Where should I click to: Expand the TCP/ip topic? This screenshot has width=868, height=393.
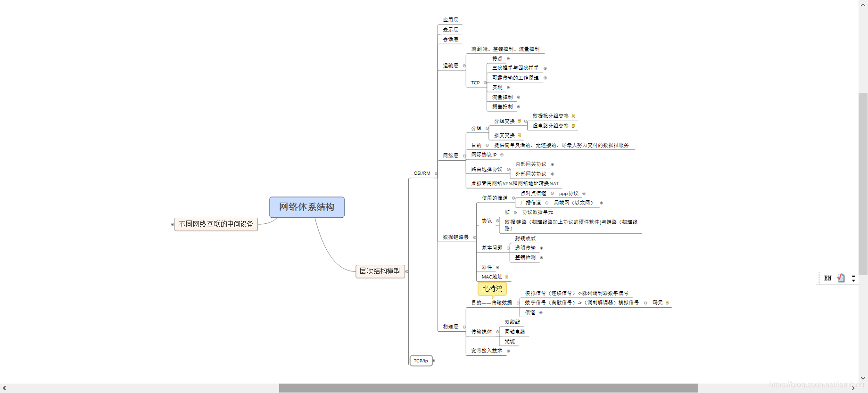click(x=433, y=360)
